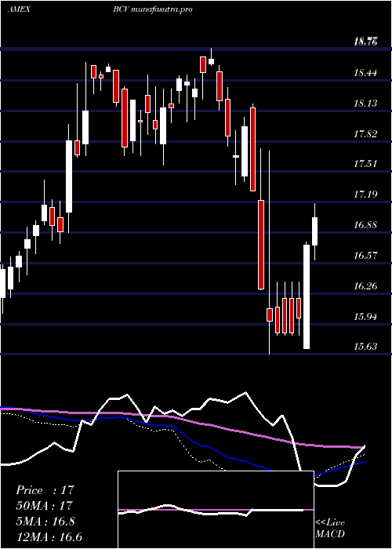Image resolution: width=392 pixels, height=549 pixels.
Task: Select the 16.88 price axis label
Action: [366, 225]
